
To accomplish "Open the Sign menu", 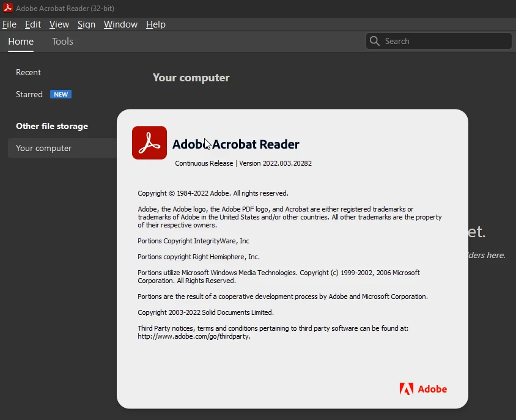I will [x=86, y=24].
